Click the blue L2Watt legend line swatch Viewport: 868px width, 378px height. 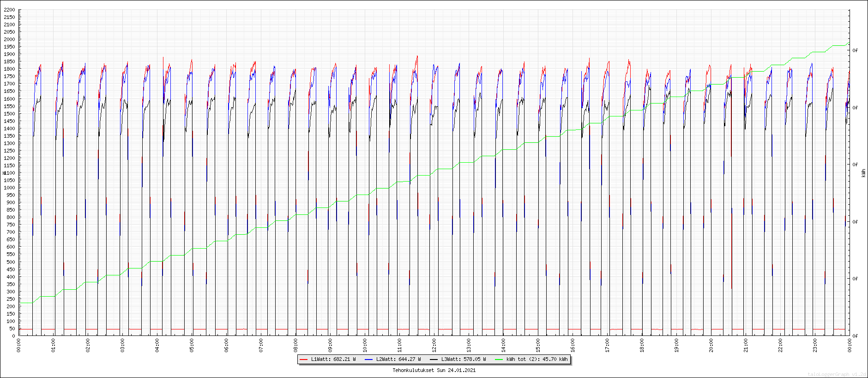(x=368, y=359)
